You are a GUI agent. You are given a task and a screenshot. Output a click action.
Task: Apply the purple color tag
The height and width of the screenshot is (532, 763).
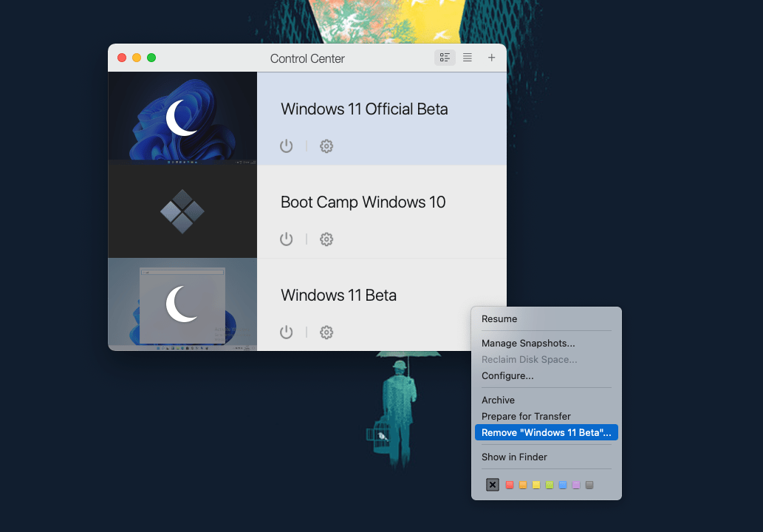[x=576, y=485]
